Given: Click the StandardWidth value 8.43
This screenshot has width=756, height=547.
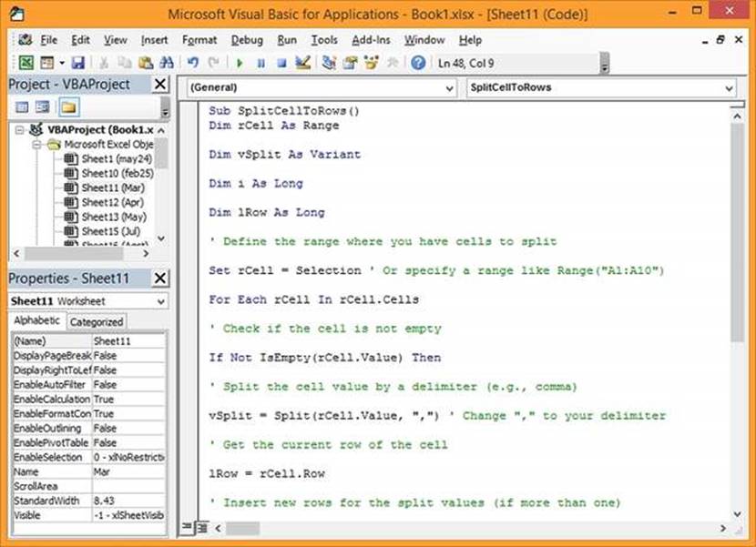Looking at the screenshot, I should click(x=128, y=501).
